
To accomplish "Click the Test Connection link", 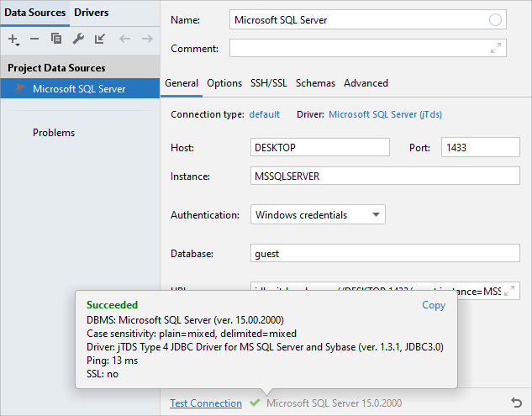I will point(206,403).
